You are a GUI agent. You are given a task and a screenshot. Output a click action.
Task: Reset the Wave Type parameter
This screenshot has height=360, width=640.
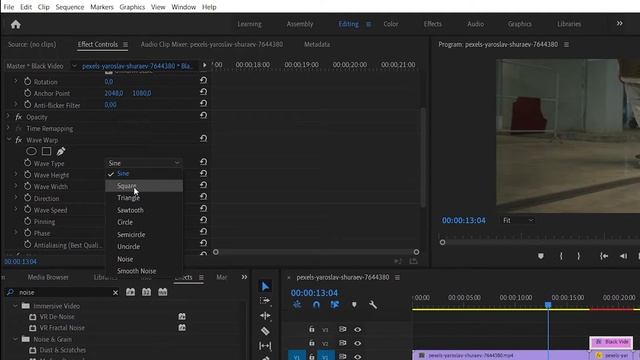(203, 162)
